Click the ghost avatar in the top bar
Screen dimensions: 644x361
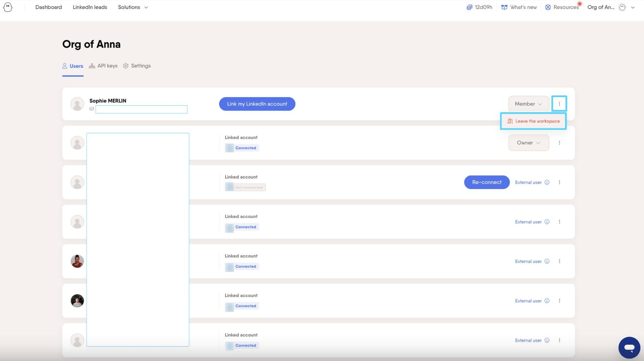[x=622, y=7]
